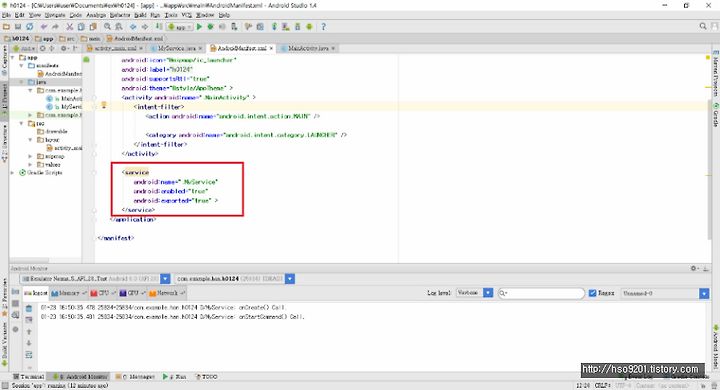720x390 pixels.
Task: Select the drawable folder in project tree
Action: 52,132
